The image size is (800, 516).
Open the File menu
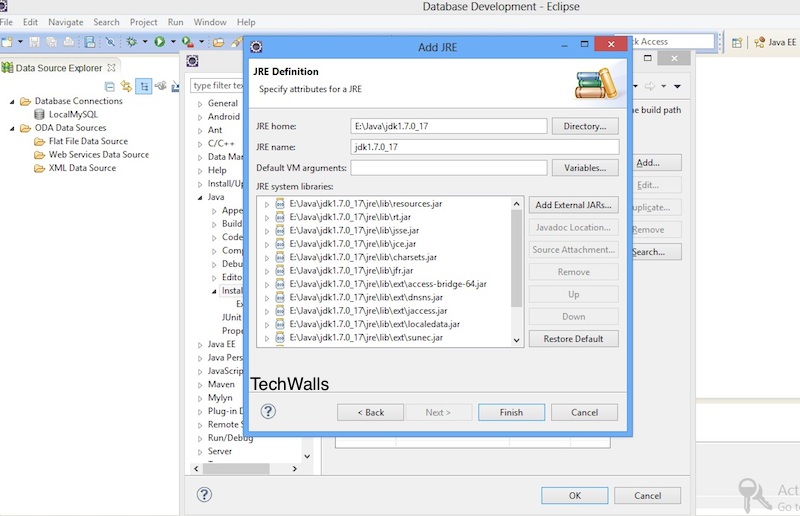[6, 22]
